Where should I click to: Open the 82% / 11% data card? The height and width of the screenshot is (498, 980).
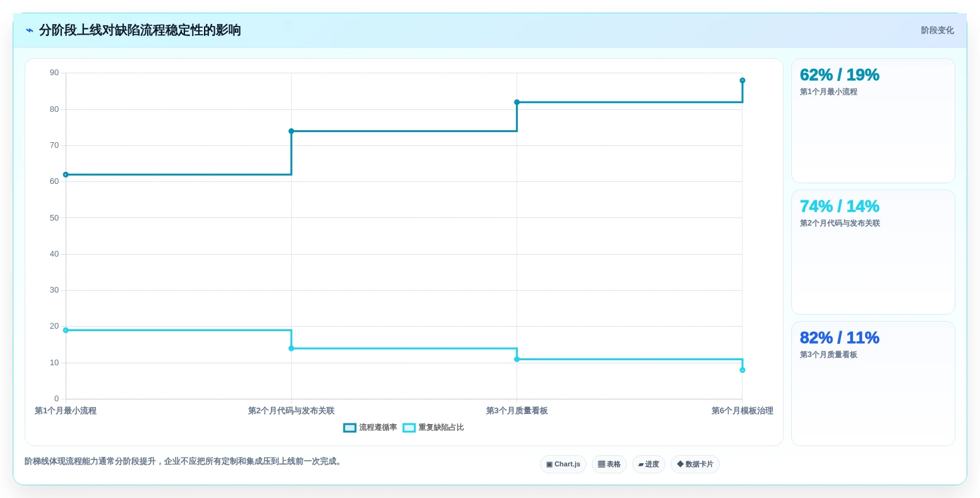pos(873,384)
